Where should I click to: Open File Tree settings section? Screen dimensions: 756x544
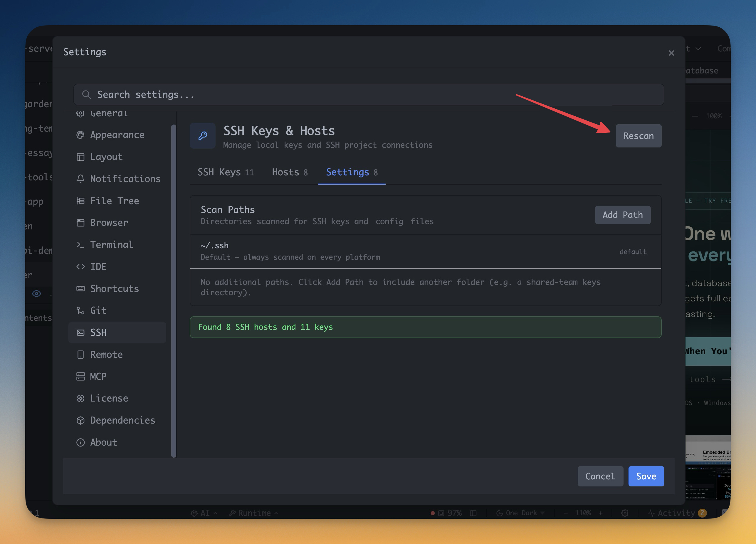tap(114, 201)
